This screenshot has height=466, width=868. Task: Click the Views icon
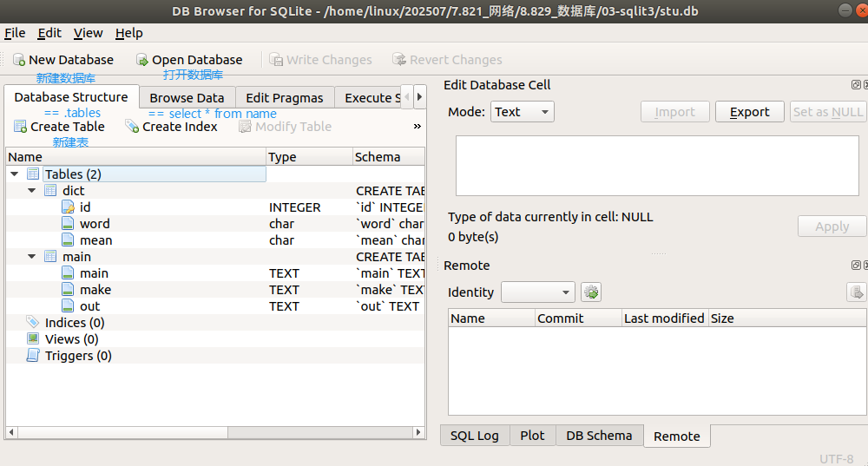[x=33, y=338]
